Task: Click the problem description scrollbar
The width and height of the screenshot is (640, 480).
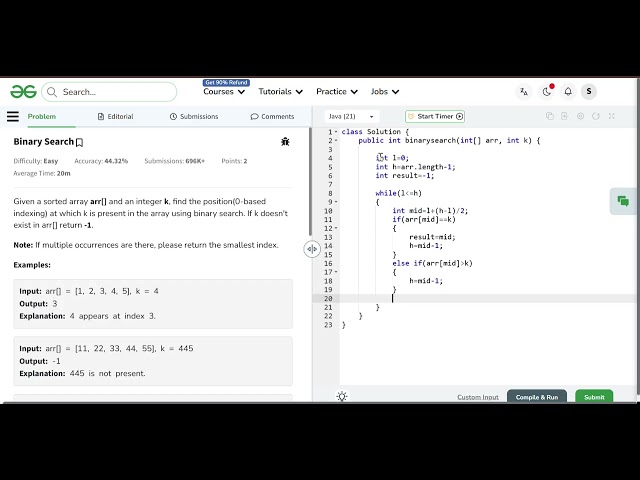Action: pos(310,182)
